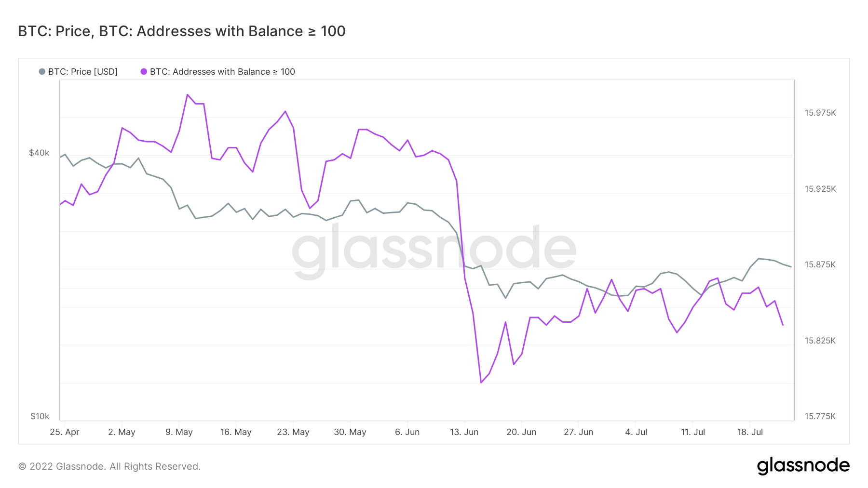Click the "$10k" price axis label

[x=40, y=416]
